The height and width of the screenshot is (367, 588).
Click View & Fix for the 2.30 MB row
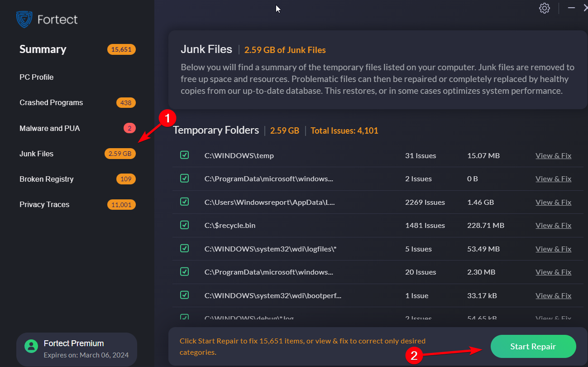tap(553, 272)
